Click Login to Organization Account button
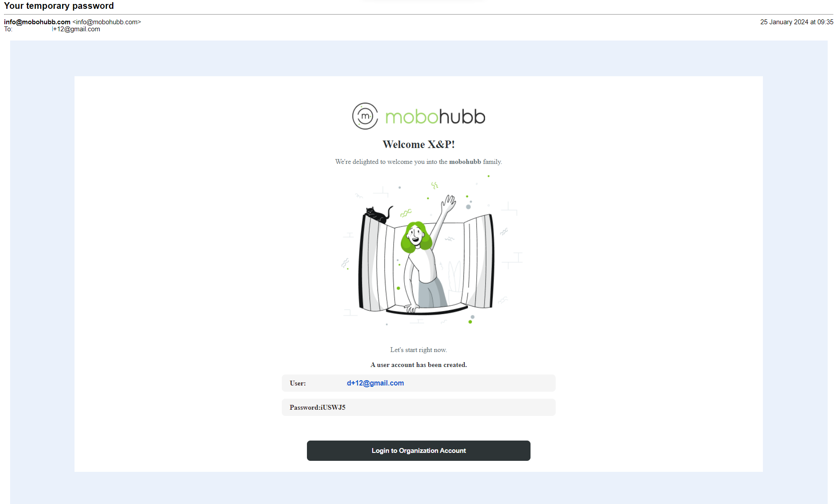 418,451
